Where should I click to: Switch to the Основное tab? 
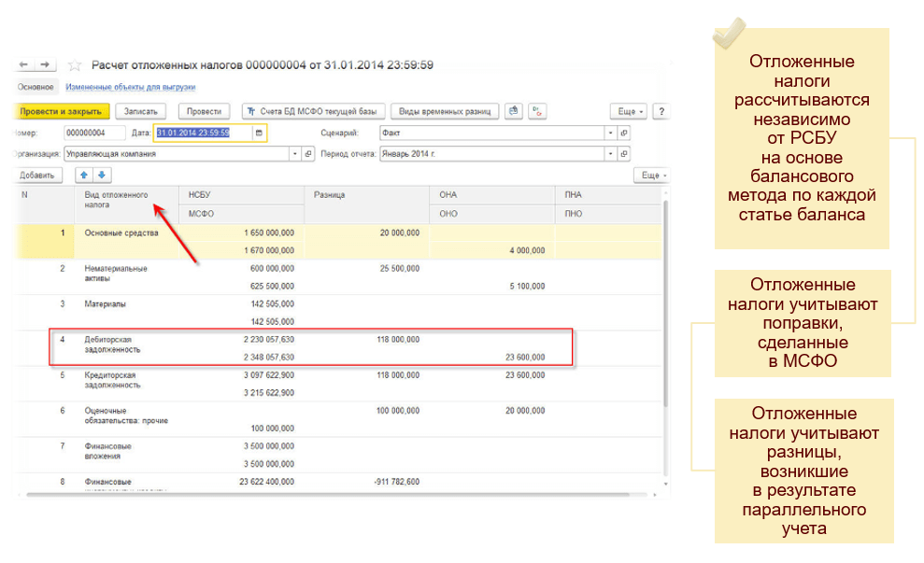tap(36, 87)
